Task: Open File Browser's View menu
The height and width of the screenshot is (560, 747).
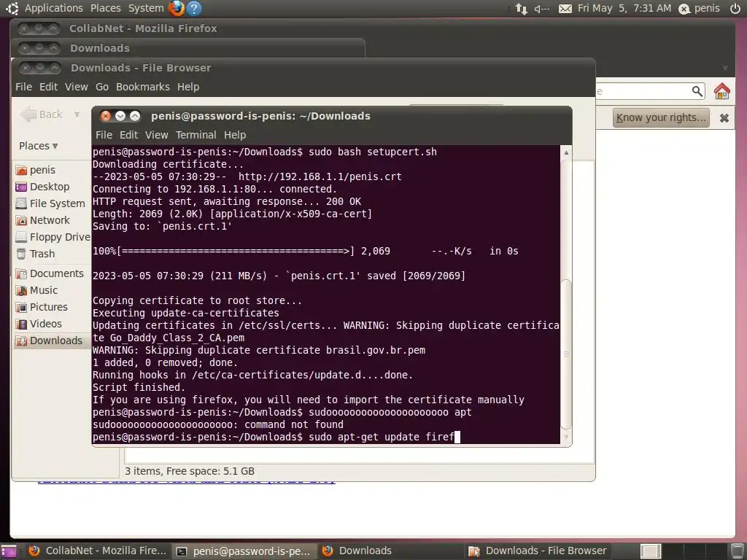Action: click(76, 87)
